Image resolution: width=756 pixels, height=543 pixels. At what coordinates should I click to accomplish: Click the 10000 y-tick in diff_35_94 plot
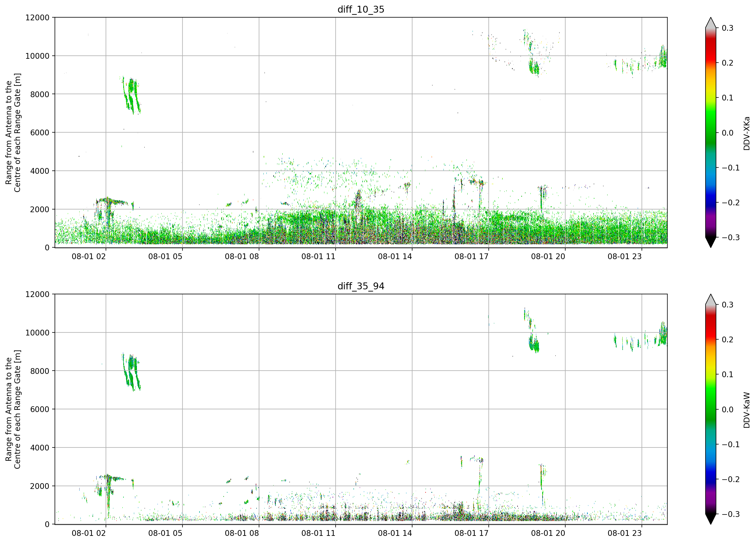click(x=37, y=332)
